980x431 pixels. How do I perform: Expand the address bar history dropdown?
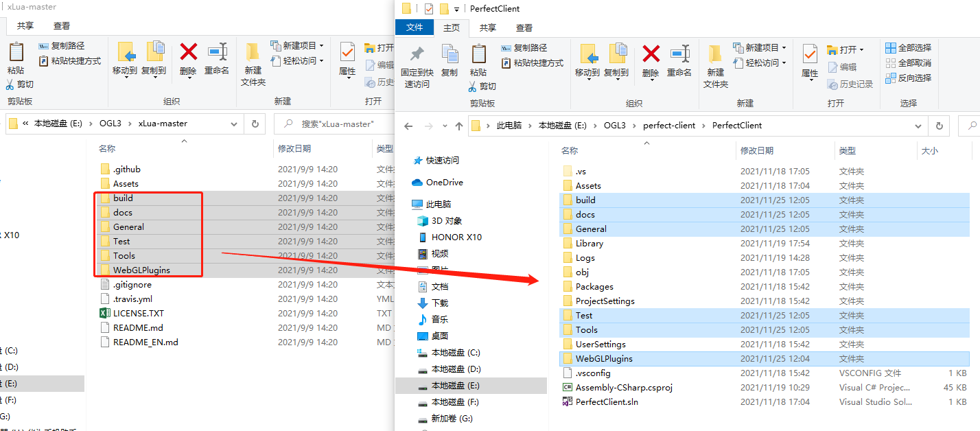pos(920,126)
